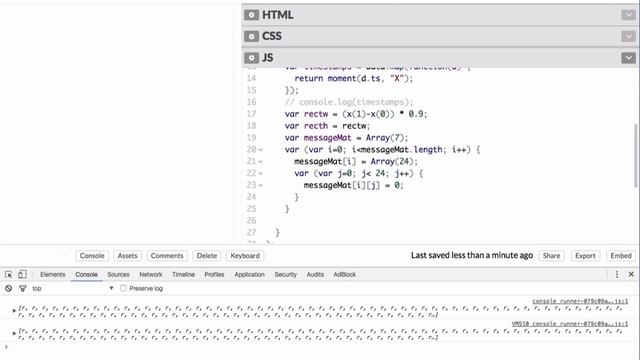This screenshot has height=360, width=640.
Task: Click line number 17 in gutter
Action: (251, 114)
